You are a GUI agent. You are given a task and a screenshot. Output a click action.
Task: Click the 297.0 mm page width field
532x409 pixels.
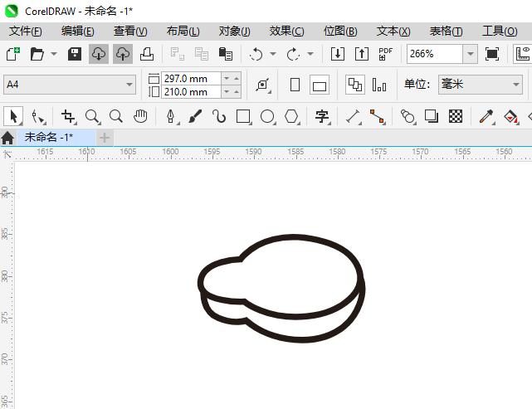(192, 79)
